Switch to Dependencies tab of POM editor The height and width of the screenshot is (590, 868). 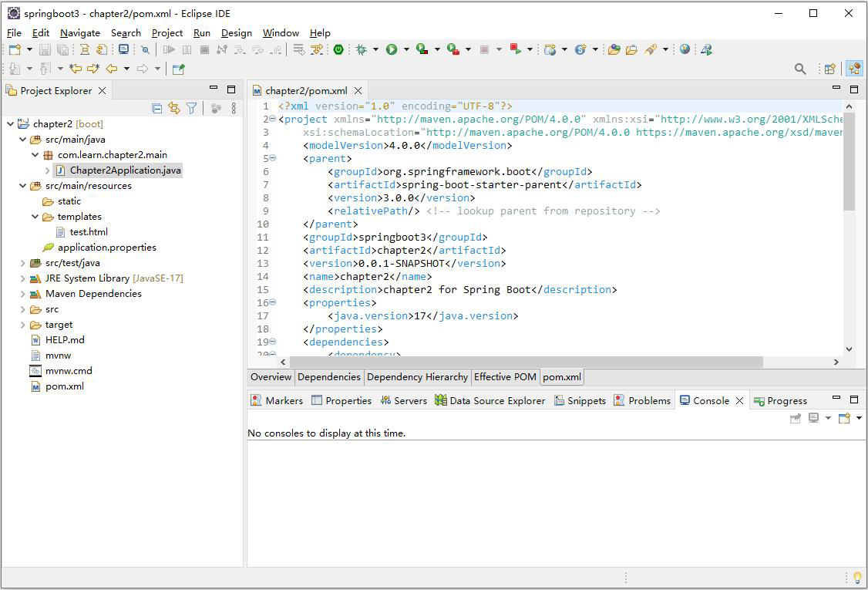click(x=329, y=376)
